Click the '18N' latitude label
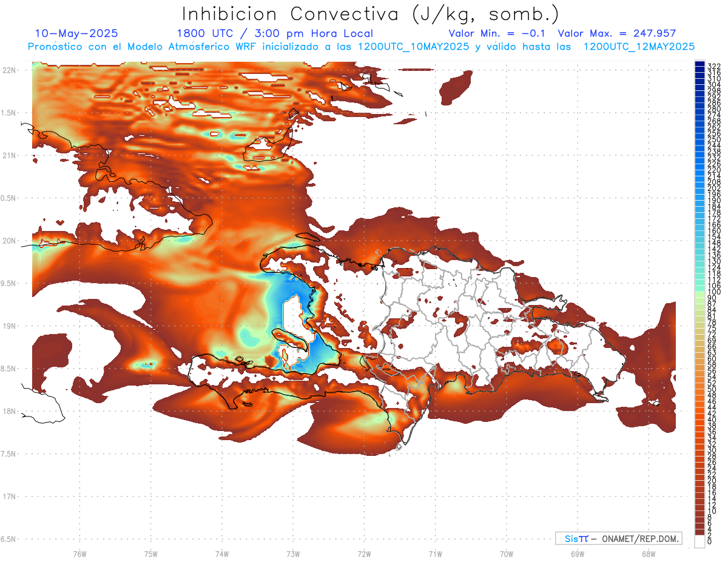This screenshot has width=728, height=562. coord(8,411)
